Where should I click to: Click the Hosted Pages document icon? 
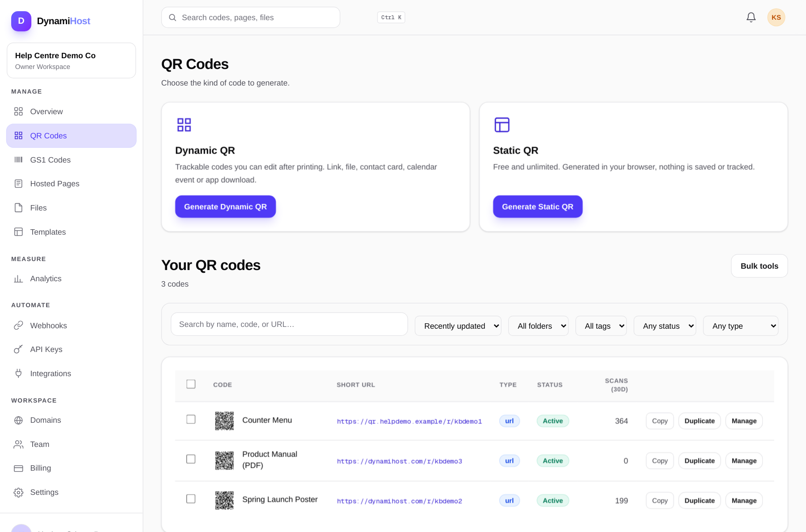click(x=18, y=184)
